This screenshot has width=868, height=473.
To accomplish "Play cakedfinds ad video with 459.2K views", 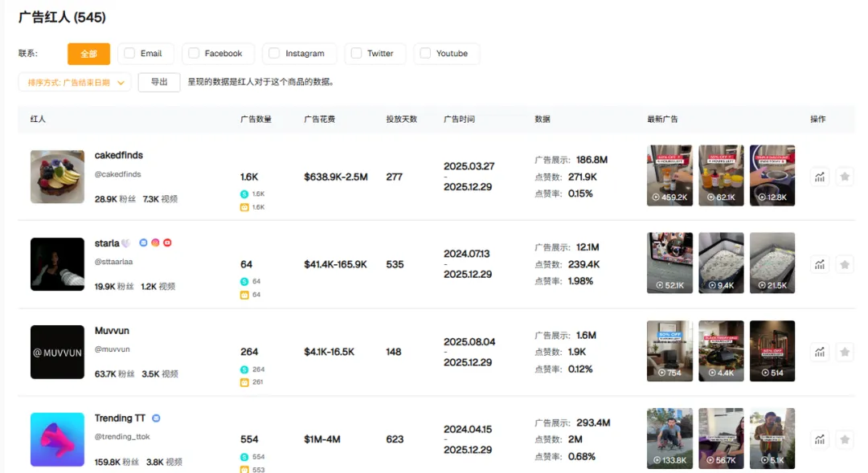I will 669,176.
